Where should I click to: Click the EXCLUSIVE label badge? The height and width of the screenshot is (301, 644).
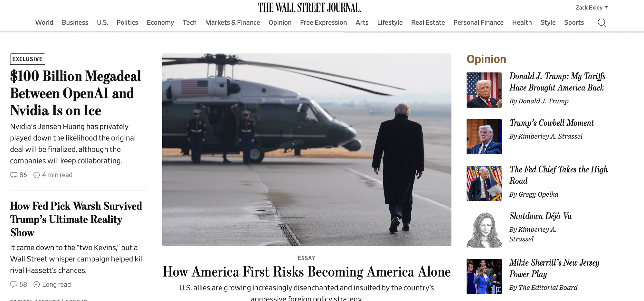coord(27,59)
